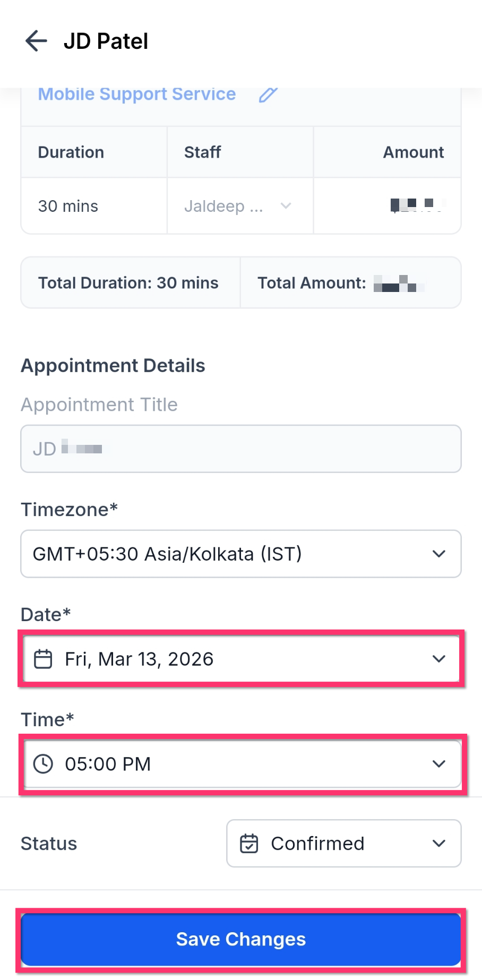The height and width of the screenshot is (980, 482).
Task: Edit Mobile Support Service with pencil icon
Action: pos(268,94)
